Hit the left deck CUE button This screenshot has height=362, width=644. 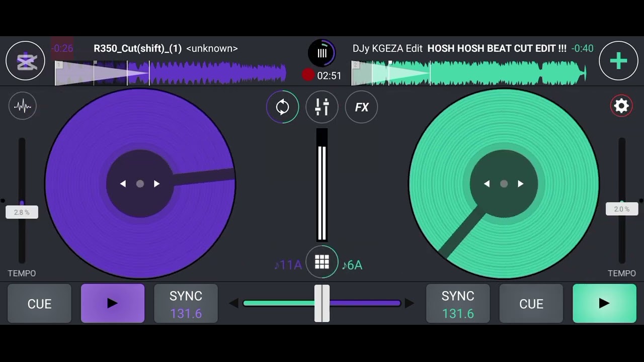click(39, 303)
